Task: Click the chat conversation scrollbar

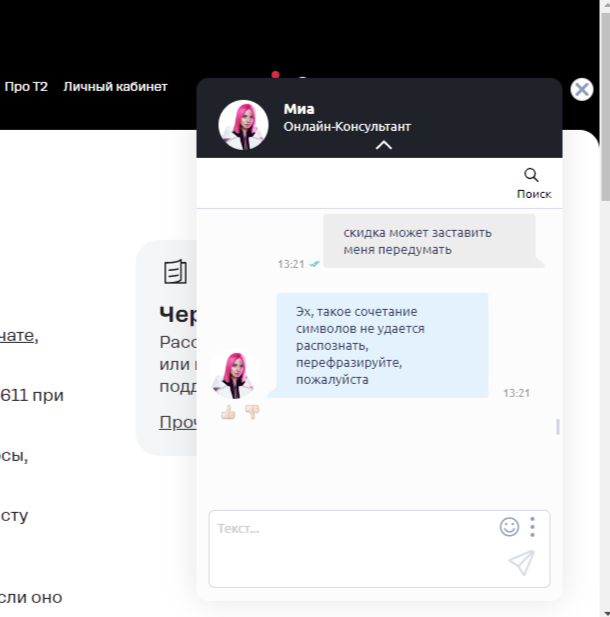Action: [557, 427]
